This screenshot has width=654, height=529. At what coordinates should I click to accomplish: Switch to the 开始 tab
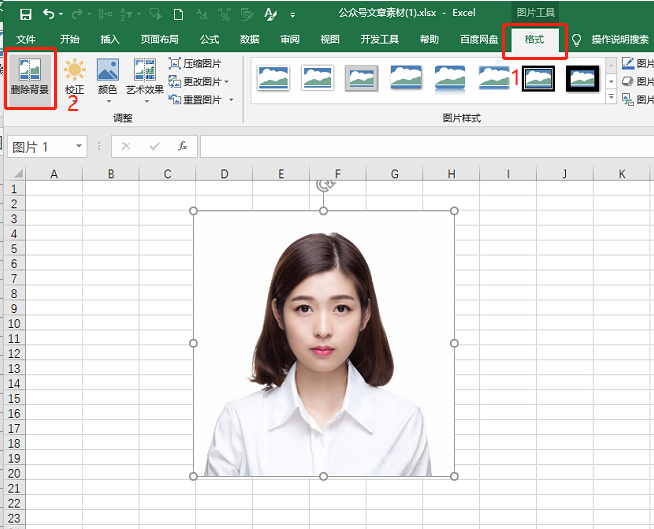point(70,40)
